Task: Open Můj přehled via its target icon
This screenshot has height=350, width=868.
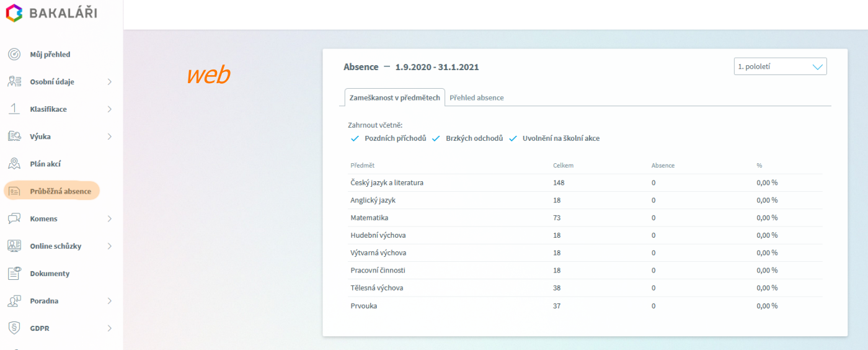Action: (14, 55)
